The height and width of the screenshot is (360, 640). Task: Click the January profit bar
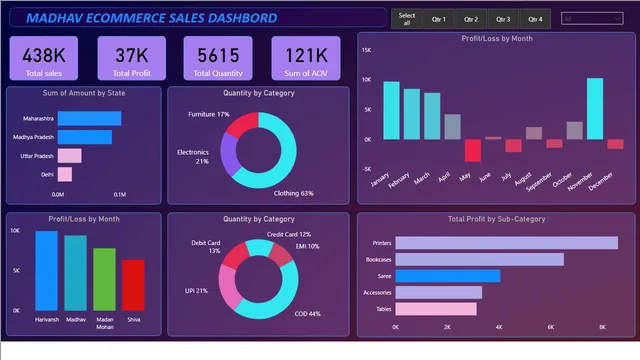(391, 111)
